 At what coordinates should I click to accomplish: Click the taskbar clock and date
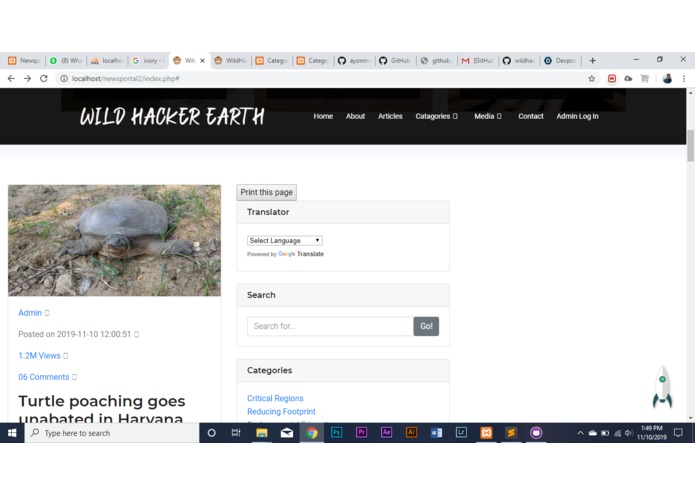pyautogui.click(x=652, y=433)
